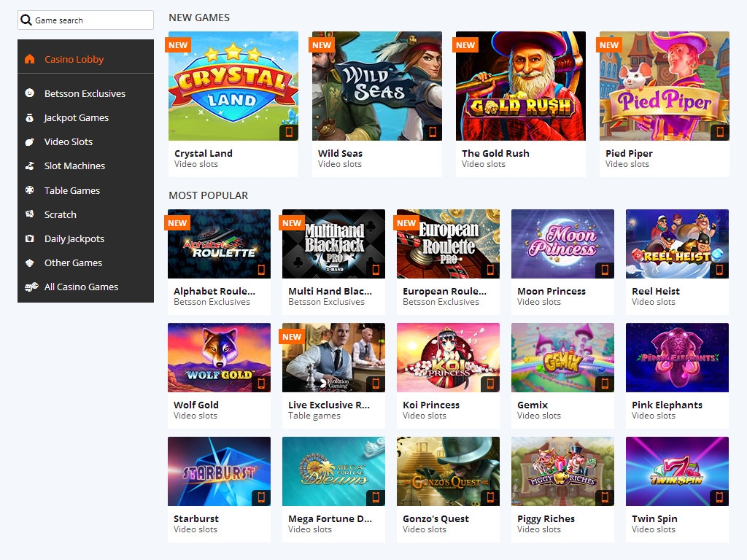
Task: Open the Slot Machines category
Action: [x=74, y=166]
